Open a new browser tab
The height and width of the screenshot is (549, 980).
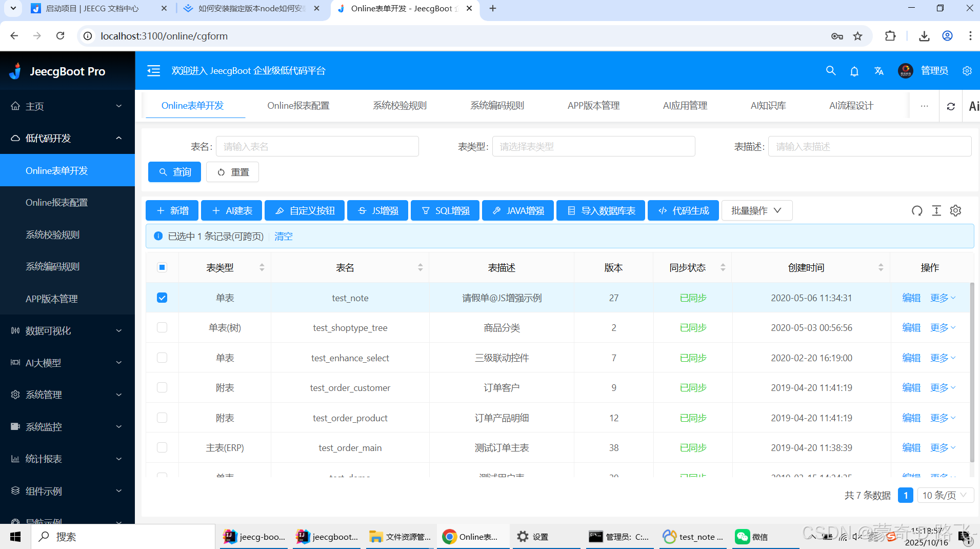click(x=493, y=8)
